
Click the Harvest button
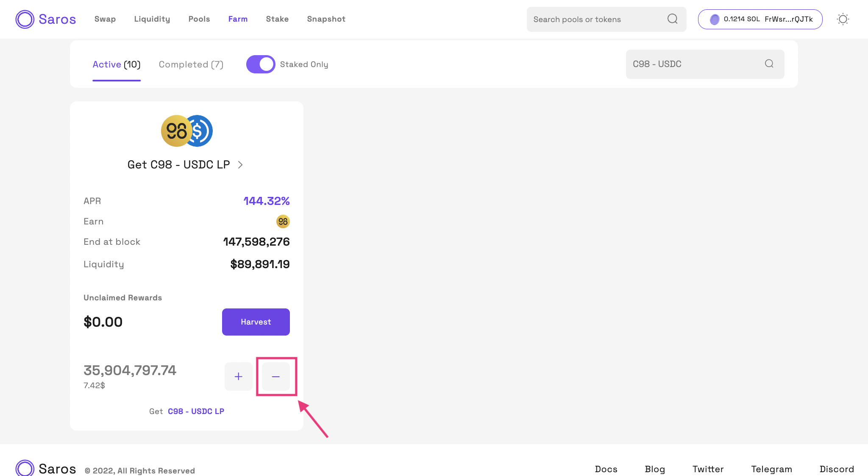click(256, 322)
